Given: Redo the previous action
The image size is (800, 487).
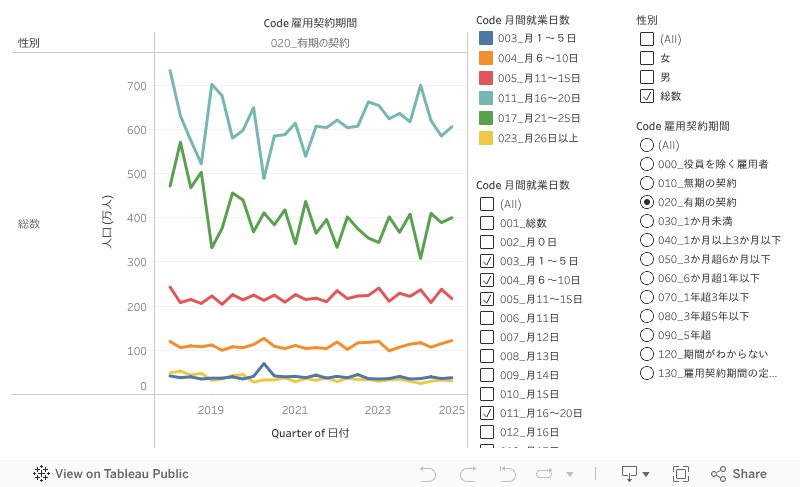Looking at the screenshot, I should (x=465, y=474).
